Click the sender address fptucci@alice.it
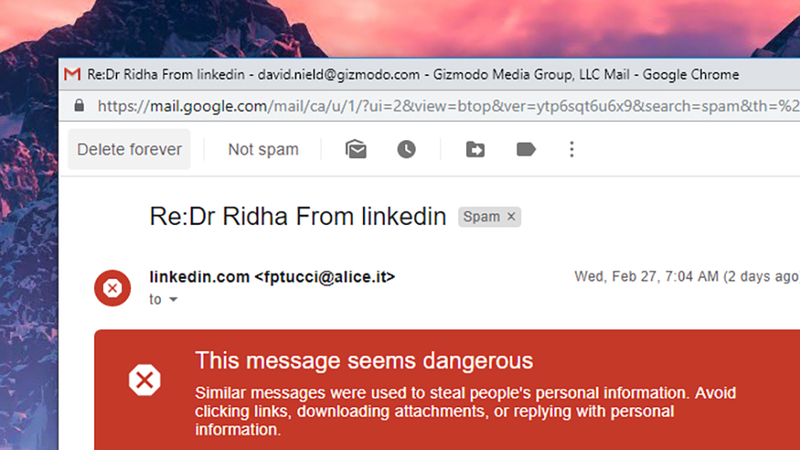The height and width of the screenshot is (450, 800). pyautogui.click(x=325, y=277)
